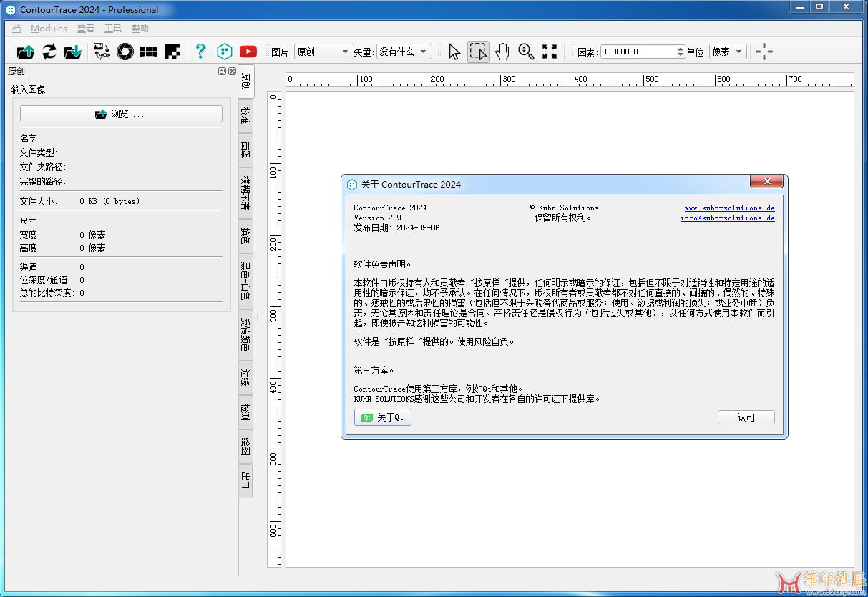868x597 pixels.
Task: Select the magnifier zoom tool
Action: pos(526,52)
